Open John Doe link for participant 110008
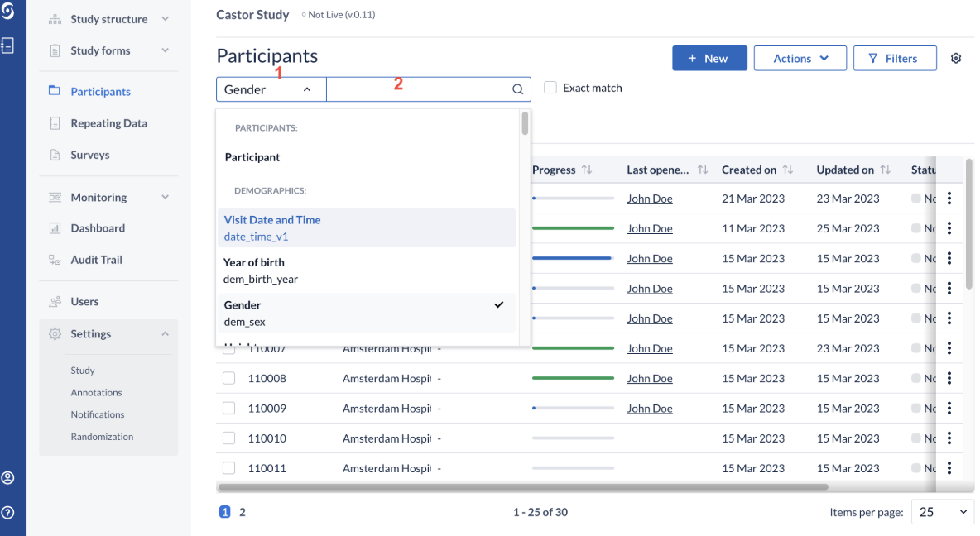This screenshot has width=980, height=536. 650,379
